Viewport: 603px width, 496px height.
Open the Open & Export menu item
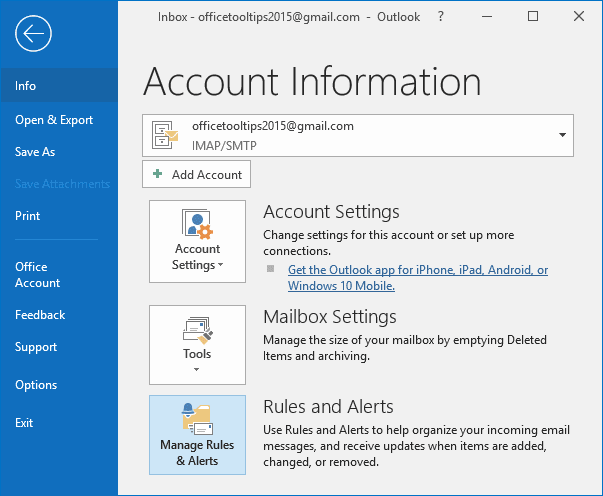54,120
